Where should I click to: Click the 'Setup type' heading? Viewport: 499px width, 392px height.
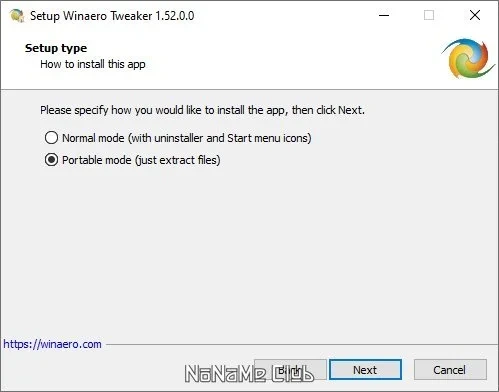56,48
